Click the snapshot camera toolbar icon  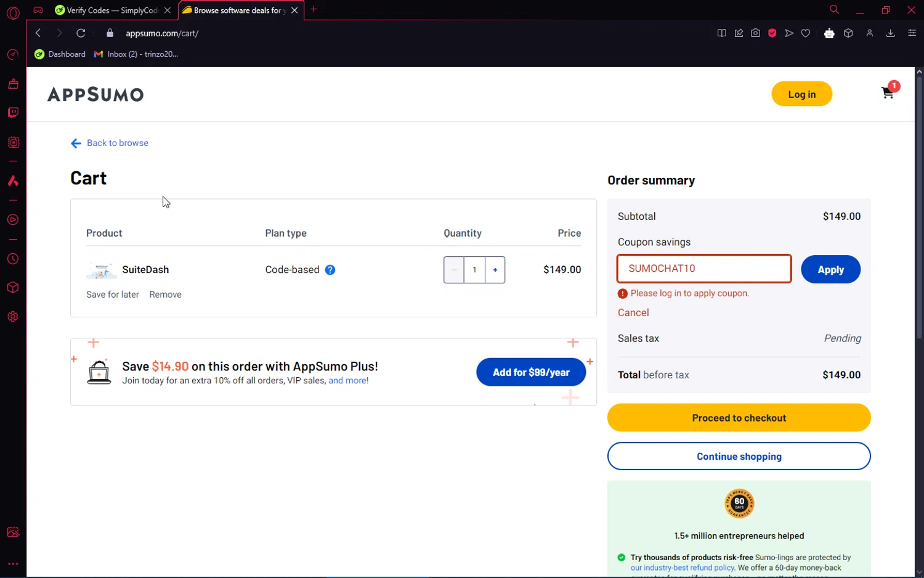[755, 33]
